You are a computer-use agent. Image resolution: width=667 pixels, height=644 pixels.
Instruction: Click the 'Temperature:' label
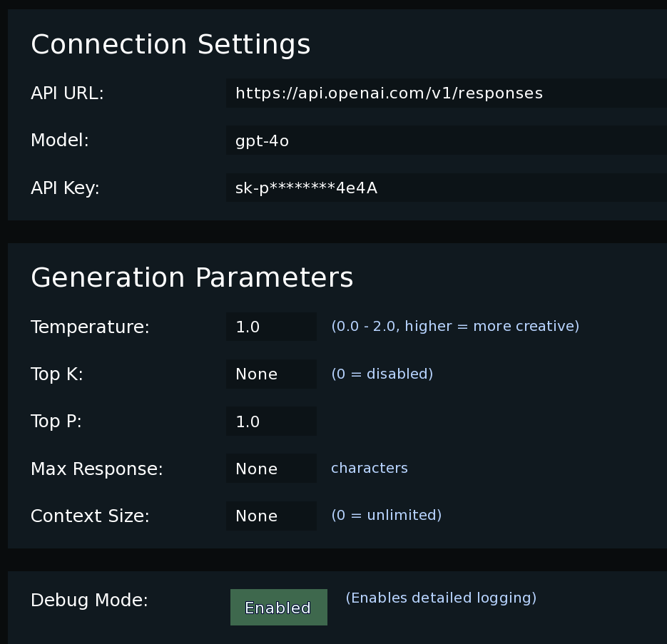point(90,327)
